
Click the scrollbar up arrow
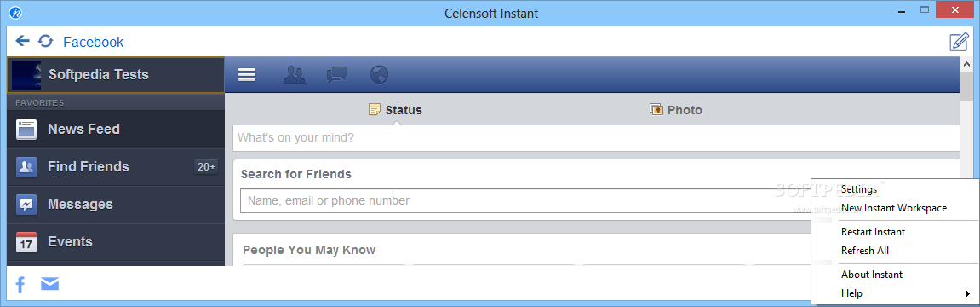966,65
